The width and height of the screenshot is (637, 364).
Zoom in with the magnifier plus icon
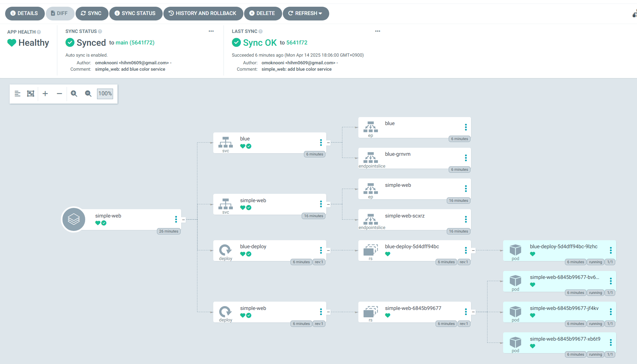coord(74,94)
